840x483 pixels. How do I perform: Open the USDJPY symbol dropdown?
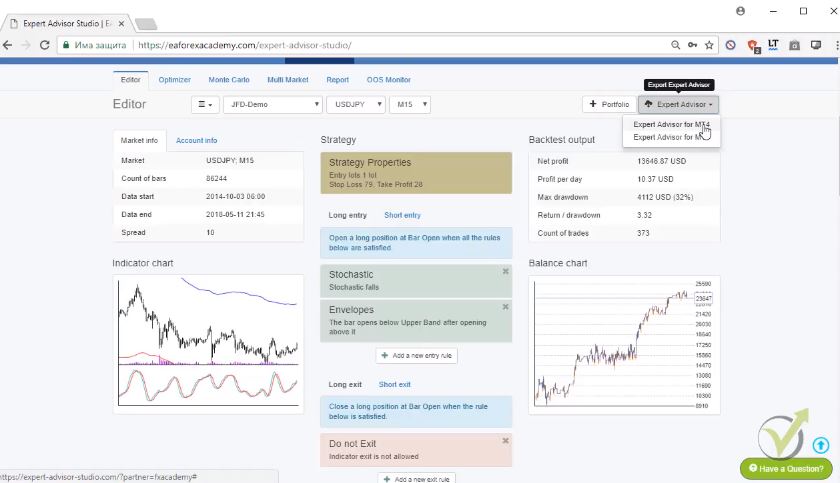[356, 104]
